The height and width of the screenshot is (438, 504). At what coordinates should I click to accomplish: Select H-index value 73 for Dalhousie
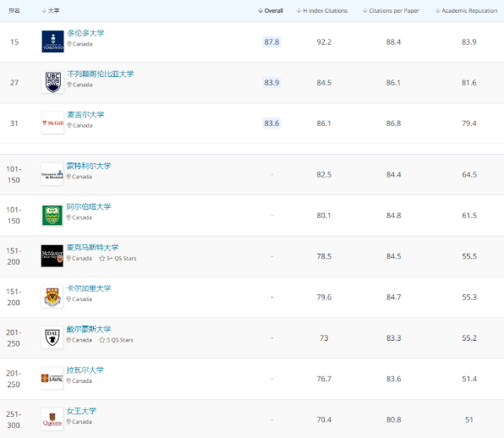pyautogui.click(x=324, y=337)
